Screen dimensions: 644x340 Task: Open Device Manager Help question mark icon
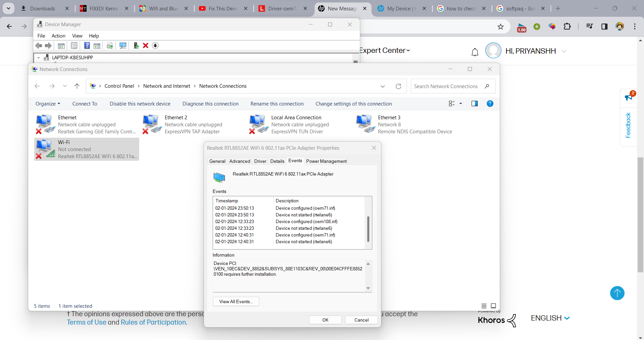point(87,46)
